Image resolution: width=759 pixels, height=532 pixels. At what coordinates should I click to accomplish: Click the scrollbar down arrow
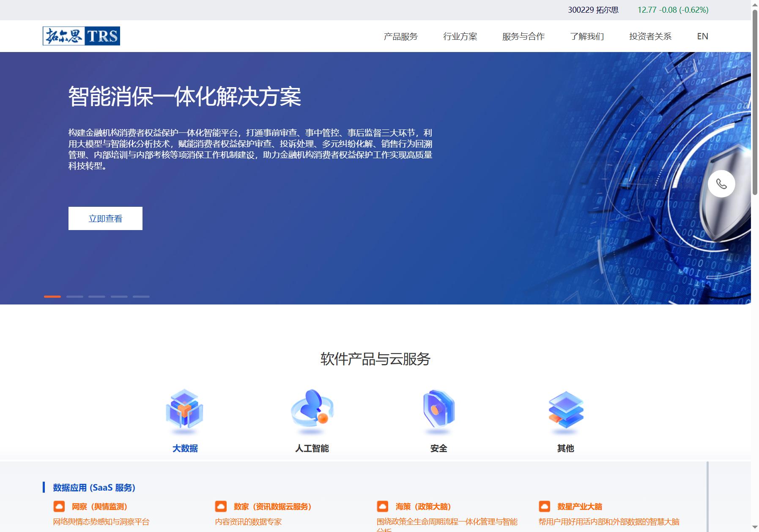(x=755, y=528)
